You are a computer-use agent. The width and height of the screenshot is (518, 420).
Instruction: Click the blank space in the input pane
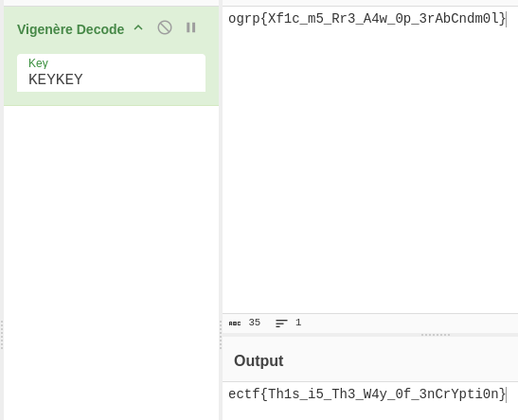point(370,165)
